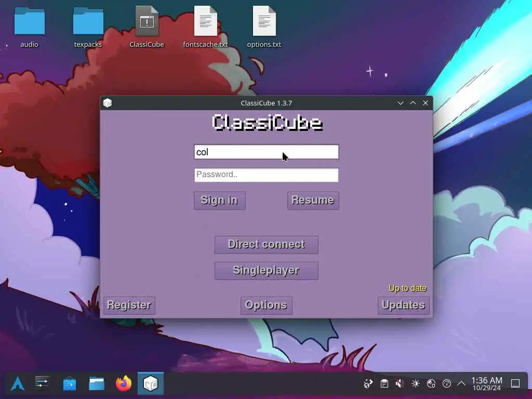Open the network tray icon
Viewport: 532px width, 399px height.
[x=431, y=384]
